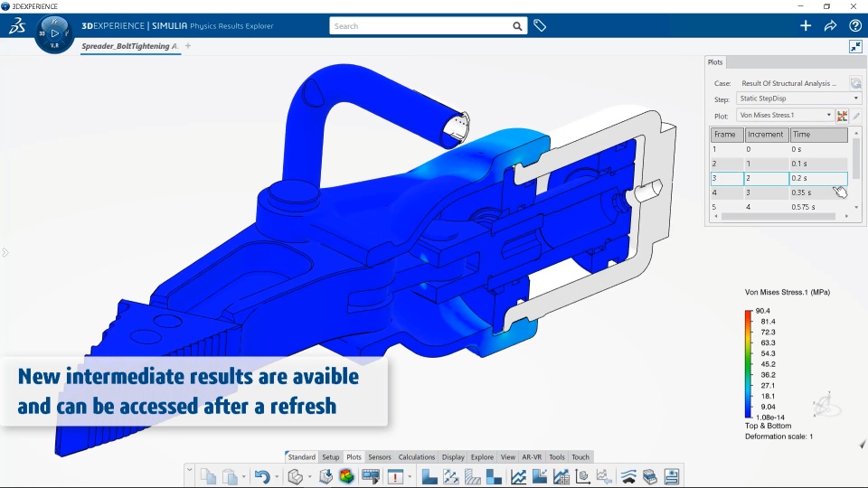Click the colorful contour plot icon
This screenshot has height=488, width=868.
click(x=346, y=476)
